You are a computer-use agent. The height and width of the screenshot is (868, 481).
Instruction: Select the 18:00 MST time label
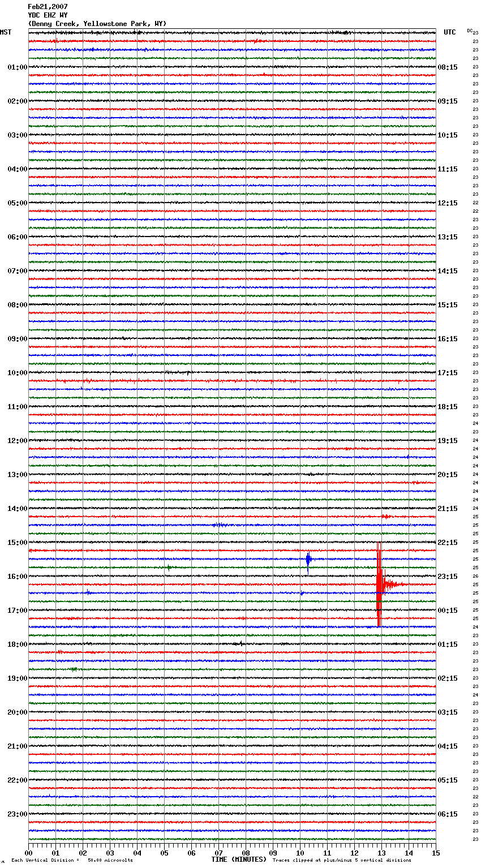(17, 644)
